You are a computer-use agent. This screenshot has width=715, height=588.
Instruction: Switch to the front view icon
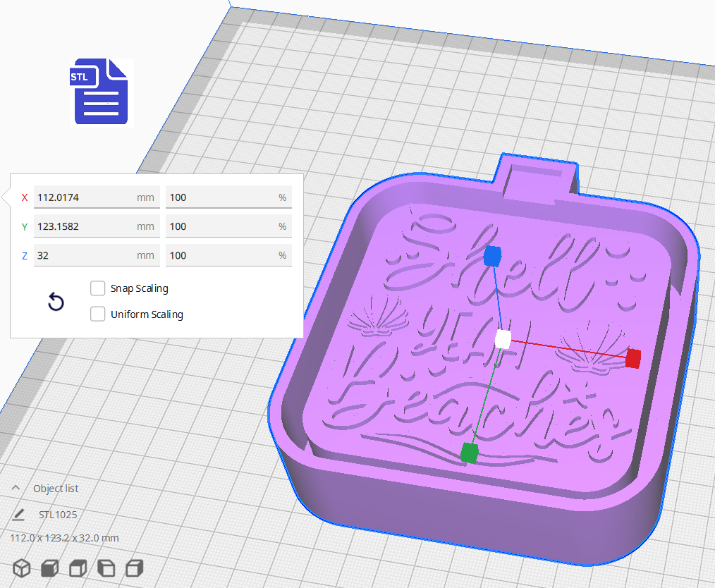49,568
